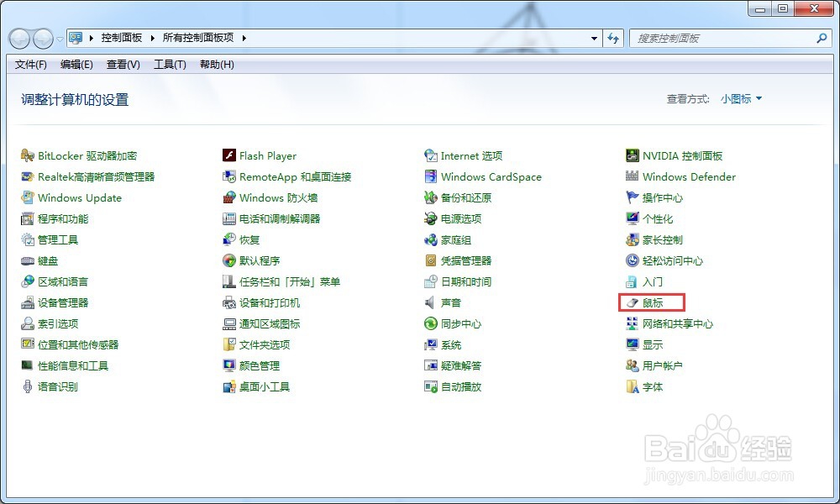Open Windows 防火墙 icon

tap(229, 197)
